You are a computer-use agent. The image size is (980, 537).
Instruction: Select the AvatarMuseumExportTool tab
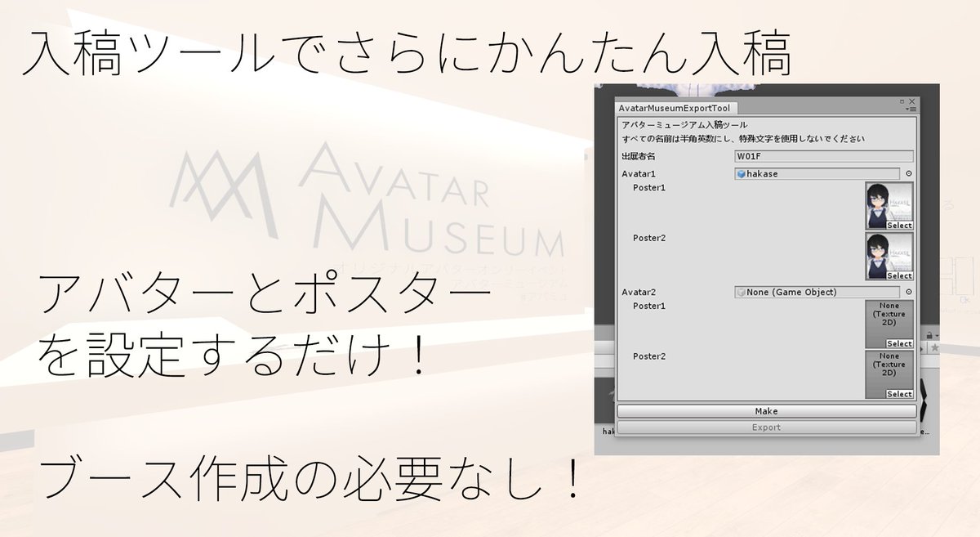point(677,108)
